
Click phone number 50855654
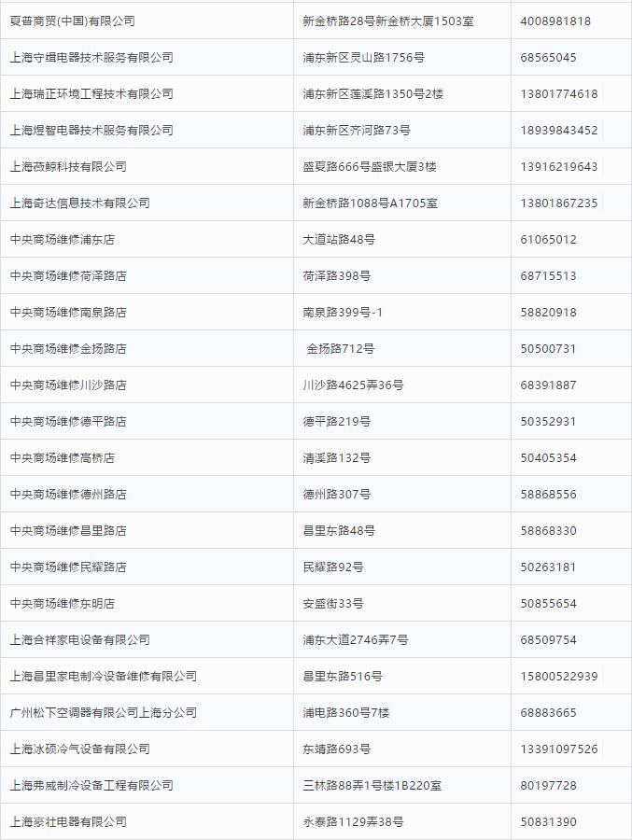pos(548,604)
